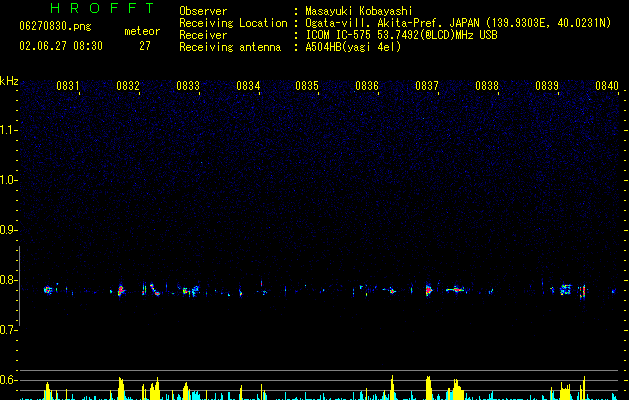Click the 0835 time marker
629x400 pixels.
click(307, 86)
